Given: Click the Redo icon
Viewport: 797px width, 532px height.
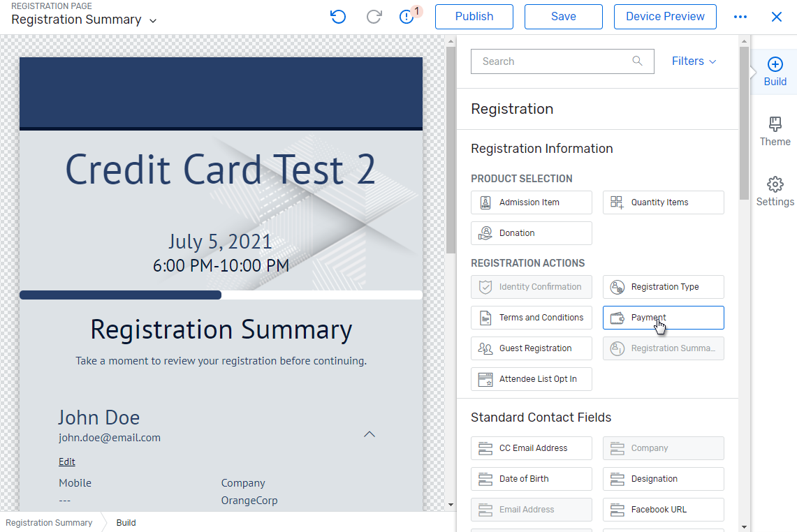Looking at the screenshot, I should click(374, 16).
